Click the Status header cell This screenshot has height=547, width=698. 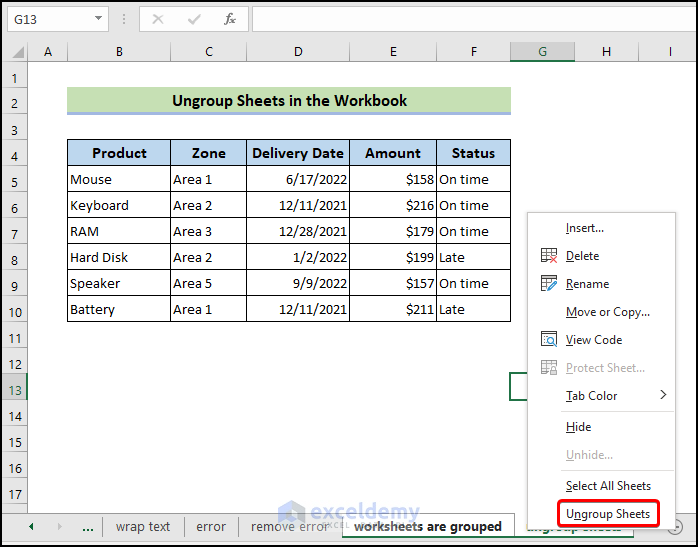pyautogui.click(x=473, y=153)
